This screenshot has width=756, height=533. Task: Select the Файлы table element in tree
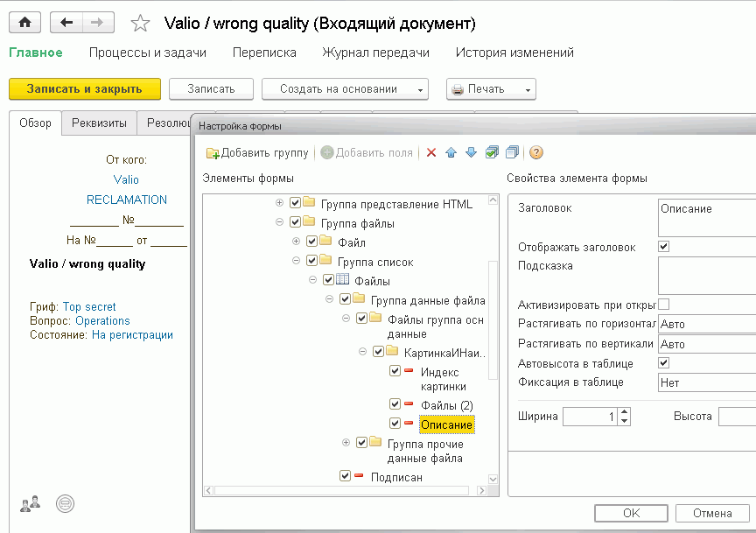point(372,281)
